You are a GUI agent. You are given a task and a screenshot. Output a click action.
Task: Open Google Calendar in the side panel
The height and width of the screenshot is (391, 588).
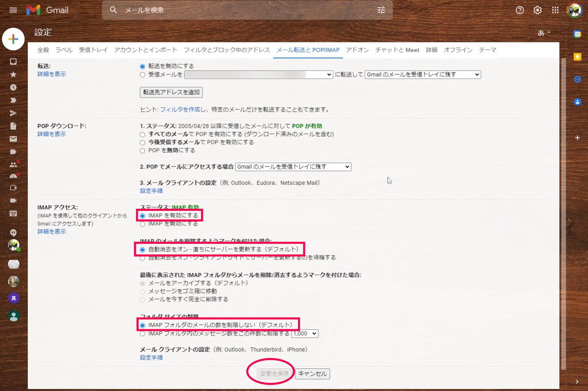pos(578,34)
